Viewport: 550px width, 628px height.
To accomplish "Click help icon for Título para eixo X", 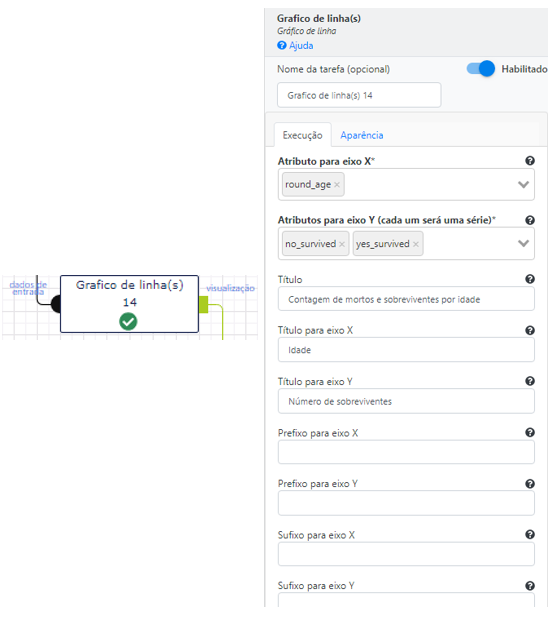I will pos(530,330).
